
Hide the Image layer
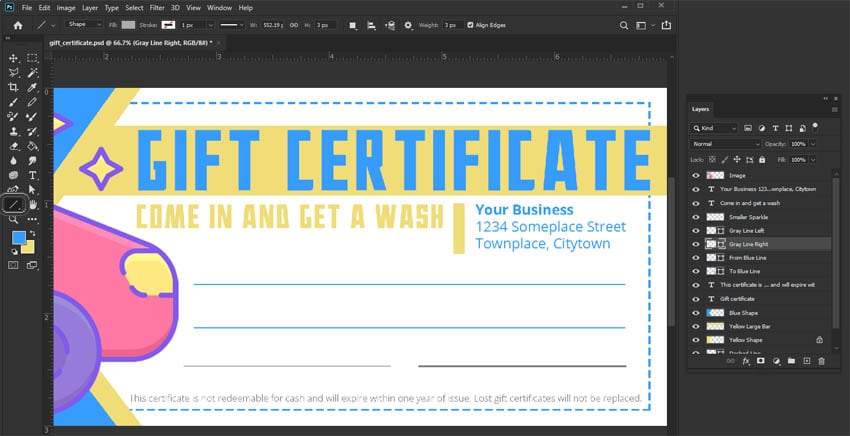tap(696, 175)
